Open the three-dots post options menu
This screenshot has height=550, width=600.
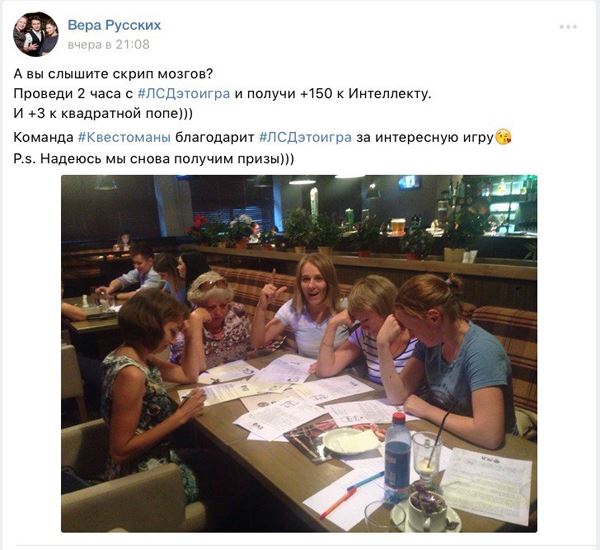[568, 27]
